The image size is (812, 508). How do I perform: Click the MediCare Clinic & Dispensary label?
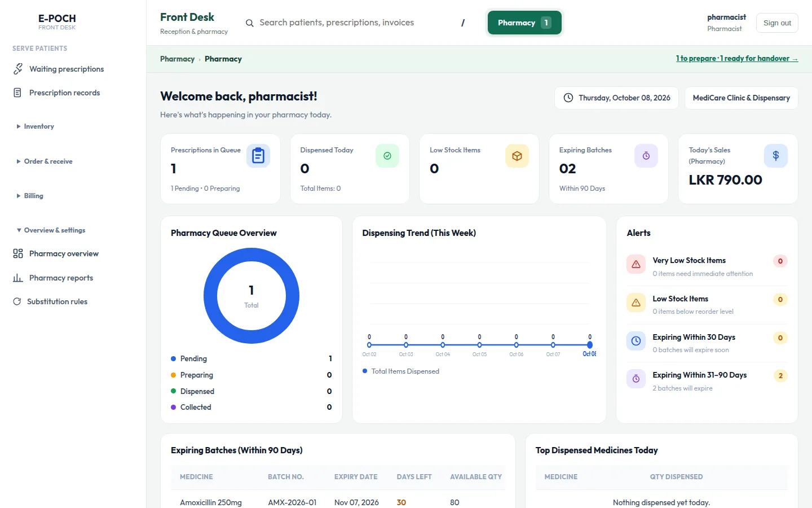point(741,98)
